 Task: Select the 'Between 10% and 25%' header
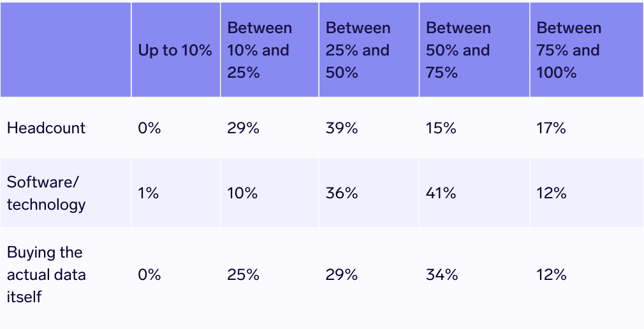point(260,50)
